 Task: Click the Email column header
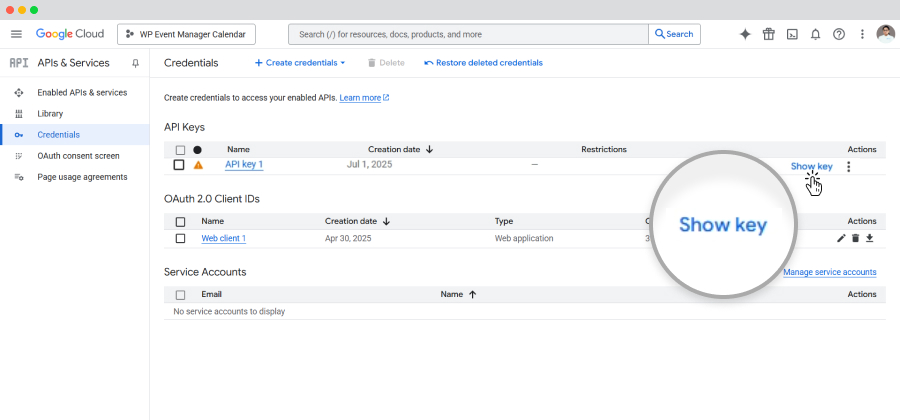point(211,294)
